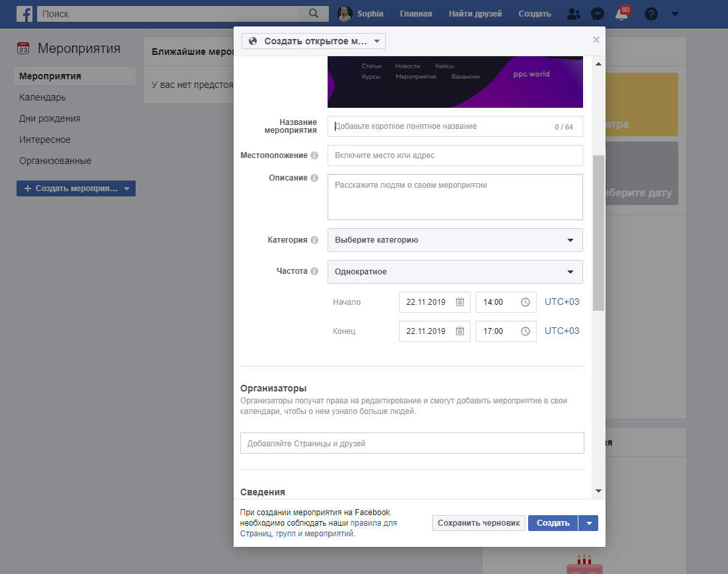
Task: Click the UTC+03 start timezone link
Action: point(561,302)
